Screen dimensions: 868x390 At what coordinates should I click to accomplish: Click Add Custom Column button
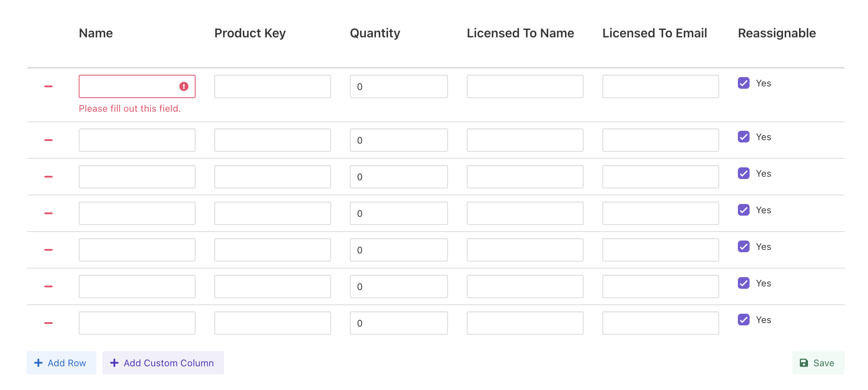pyautogui.click(x=163, y=363)
